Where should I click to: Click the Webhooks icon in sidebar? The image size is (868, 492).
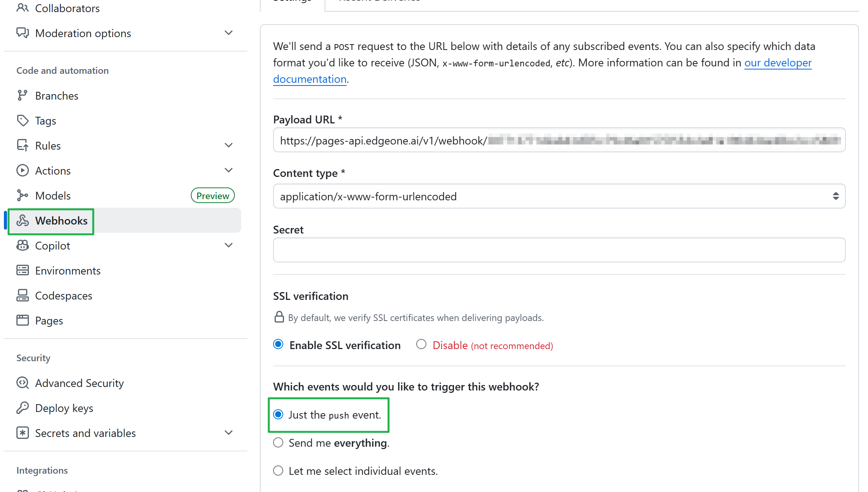coord(22,221)
